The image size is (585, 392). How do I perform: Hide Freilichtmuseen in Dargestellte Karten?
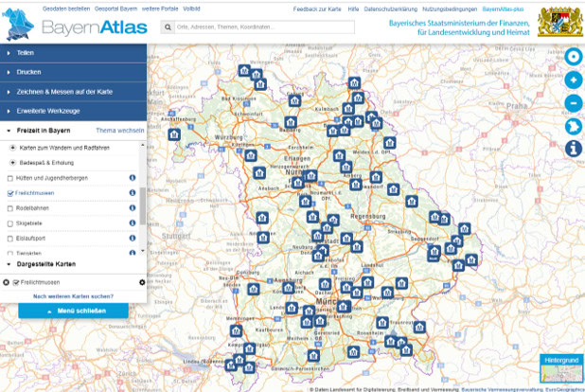[x=16, y=282]
